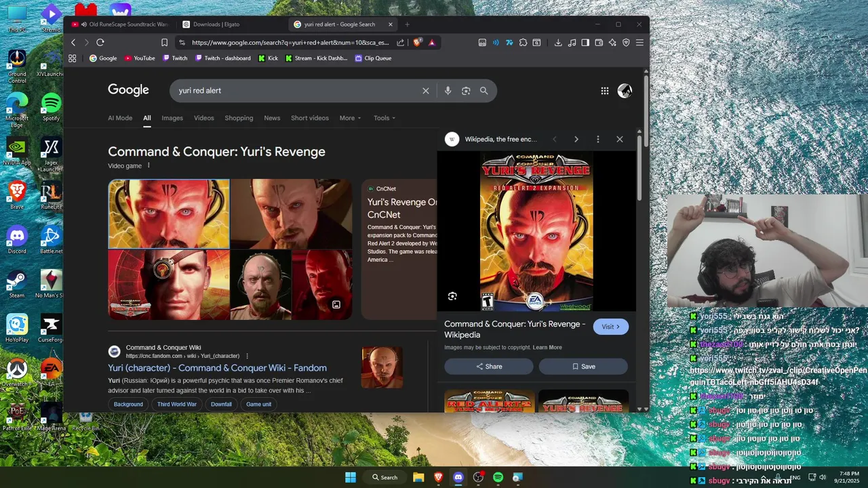Viewport: 868px width, 488px height.
Task: Click Google search magnifier button
Action: 484,91
